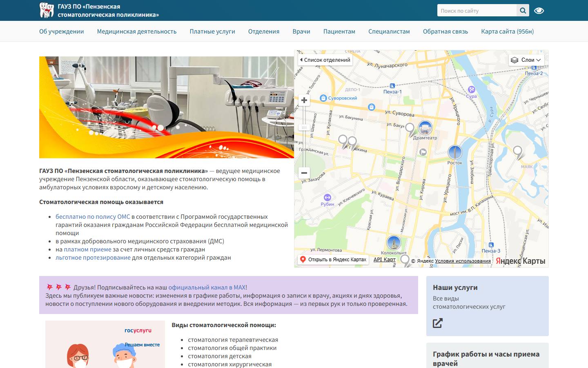588x368 pixels.
Task: Open the Слои layers dropdown on map
Action: coord(526,60)
